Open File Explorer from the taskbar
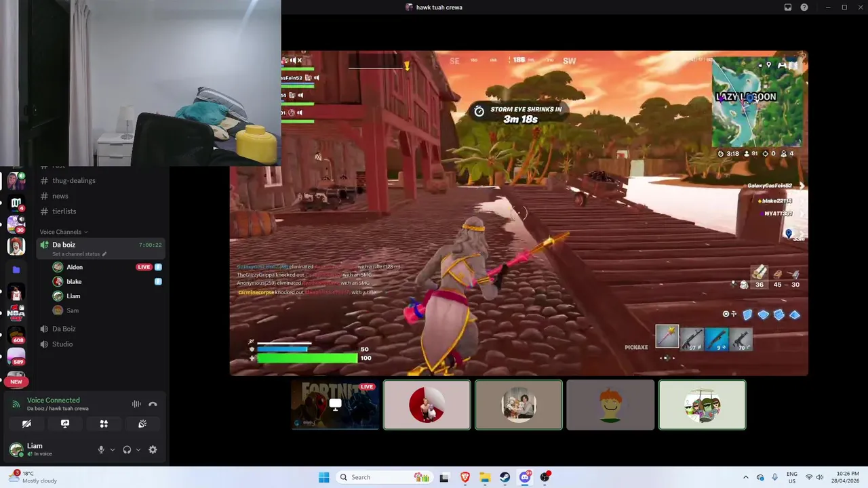868x488 pixels. point(485,477)
